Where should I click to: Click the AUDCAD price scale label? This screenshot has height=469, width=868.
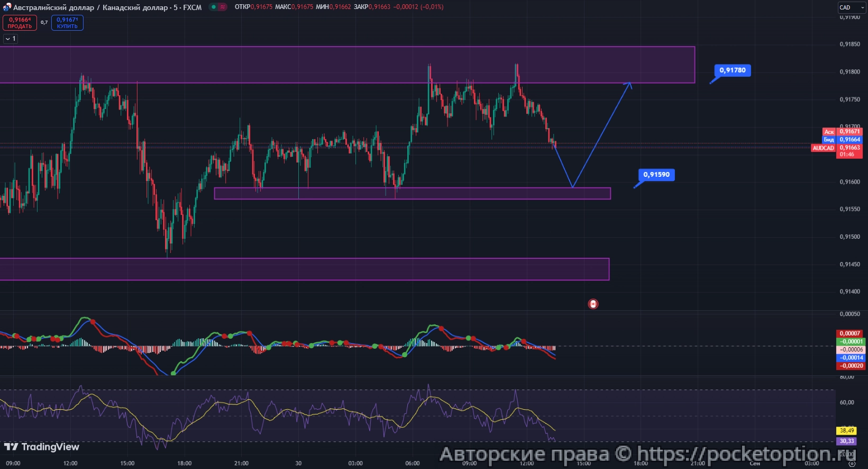point(823,148)
